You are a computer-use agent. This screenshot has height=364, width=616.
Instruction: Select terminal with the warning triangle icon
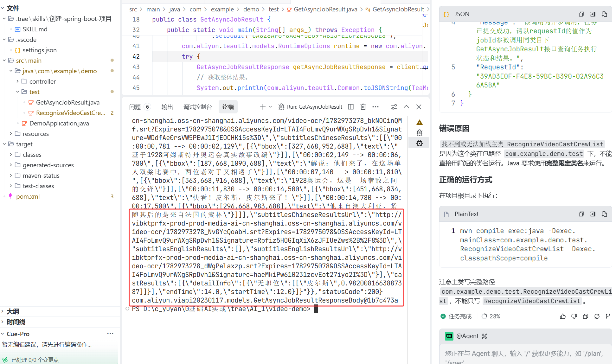tap(420, 122)
